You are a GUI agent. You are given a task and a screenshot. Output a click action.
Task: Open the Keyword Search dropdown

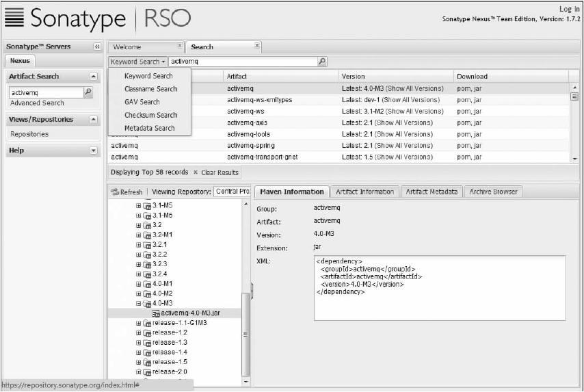(x=138, y=62)
